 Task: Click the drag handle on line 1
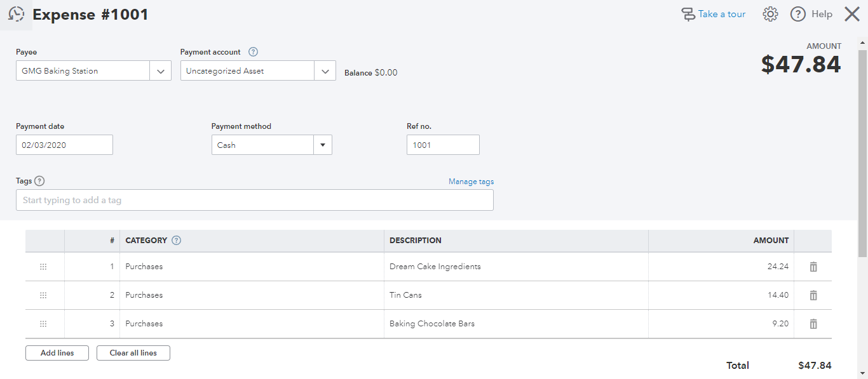tap(43, 267)
